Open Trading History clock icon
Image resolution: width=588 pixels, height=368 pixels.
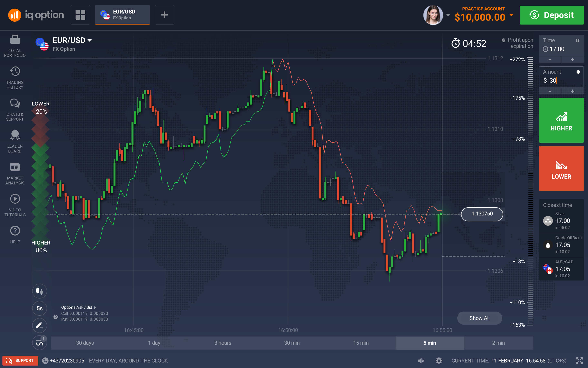tap(15, 71)
